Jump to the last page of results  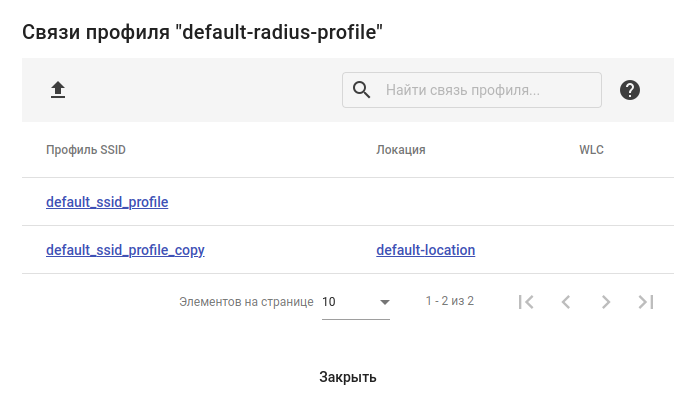pyautogui.click(x=646, y=301)
